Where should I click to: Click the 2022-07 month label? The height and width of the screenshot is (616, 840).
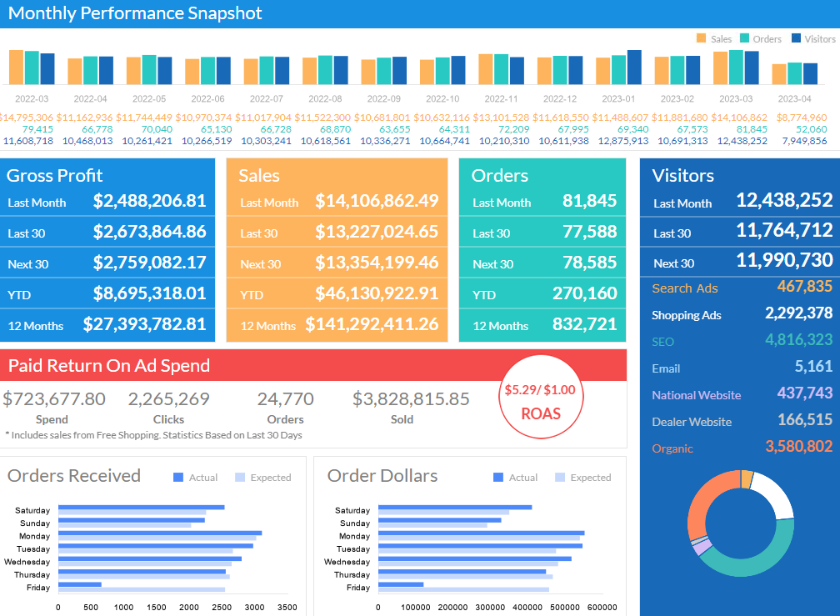click(267, 99)
